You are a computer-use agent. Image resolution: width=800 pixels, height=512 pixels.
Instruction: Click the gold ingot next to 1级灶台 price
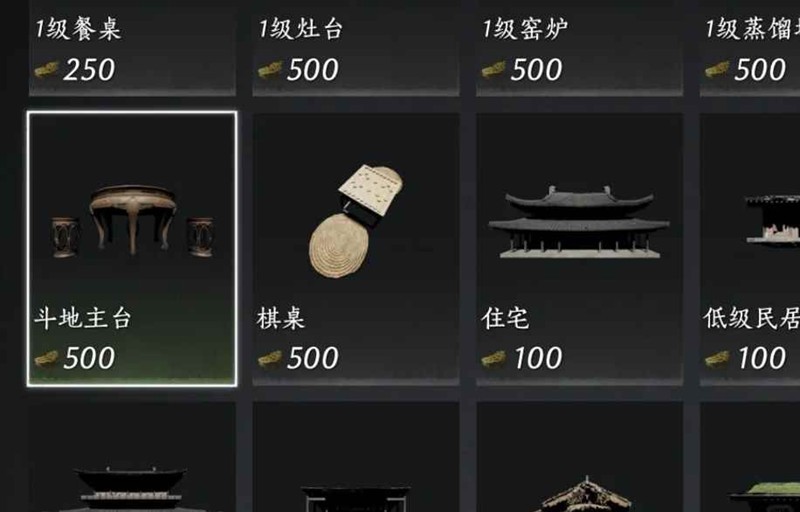[x=270, y=69]
